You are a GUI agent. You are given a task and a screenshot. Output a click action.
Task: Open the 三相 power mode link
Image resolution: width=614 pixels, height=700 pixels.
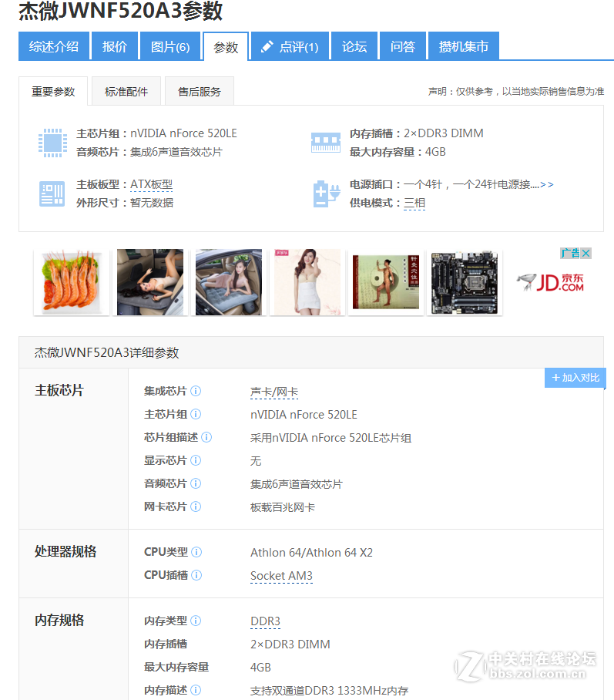click(414, 203)
